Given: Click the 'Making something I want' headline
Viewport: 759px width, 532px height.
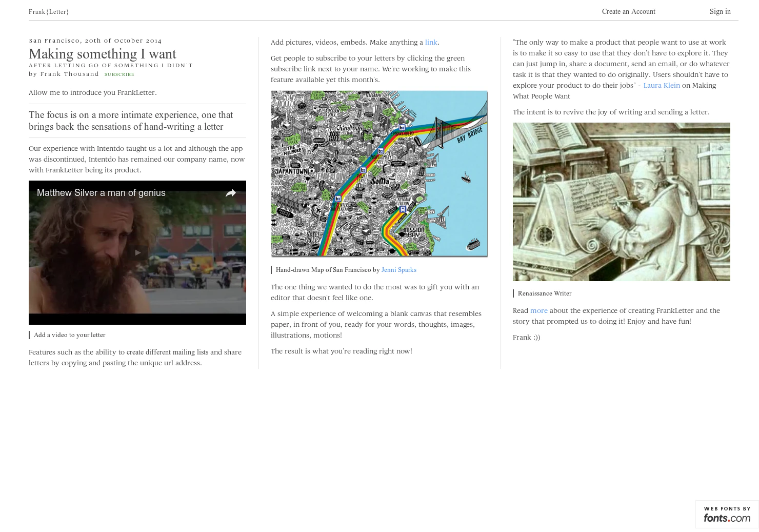Looking at the screenshot, I should [103, 54].
